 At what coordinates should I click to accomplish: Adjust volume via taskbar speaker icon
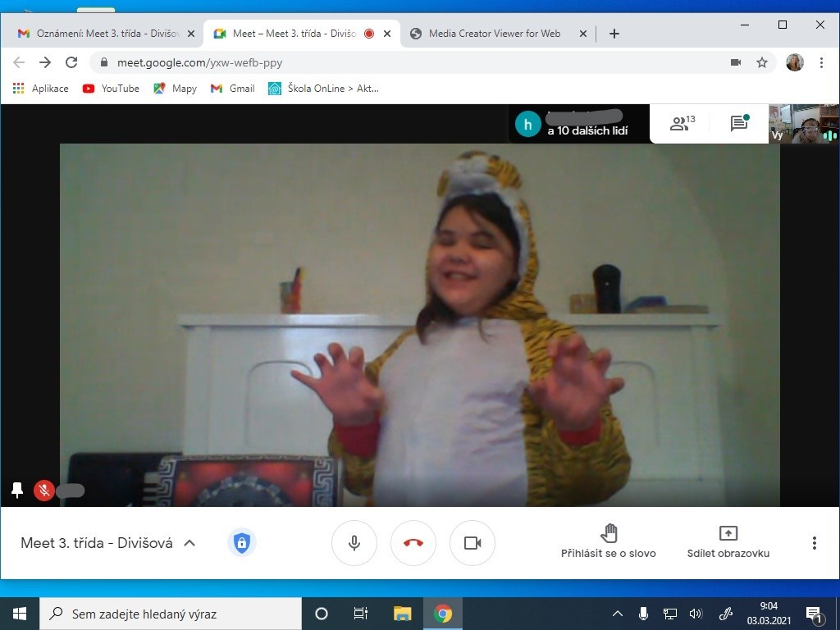(x=696, y=614)
